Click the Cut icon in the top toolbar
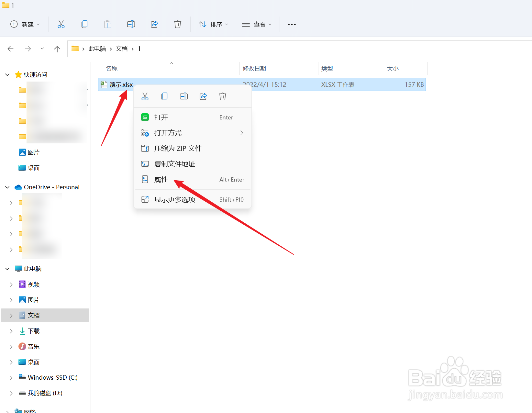The width and height of the screenshot is (532, 413). pyautogui.click(x=61, y=24)
